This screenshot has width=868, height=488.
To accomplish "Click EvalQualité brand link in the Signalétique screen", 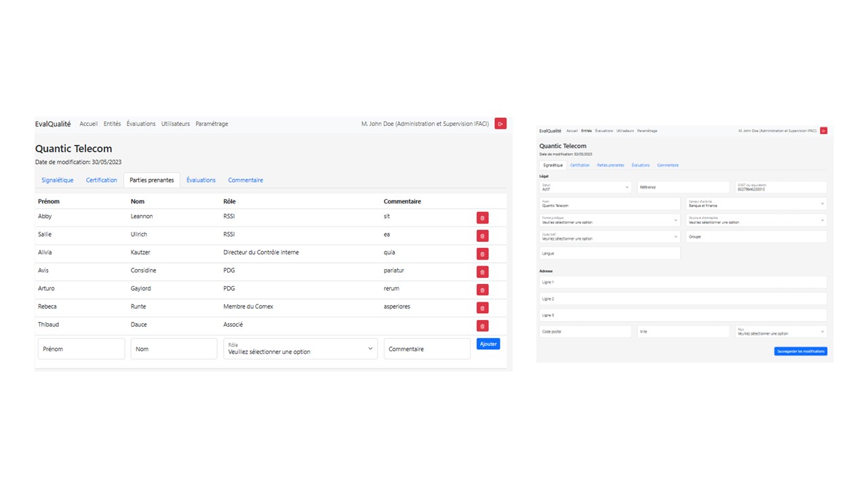I will pyautogui.click(x=551, y=131).
